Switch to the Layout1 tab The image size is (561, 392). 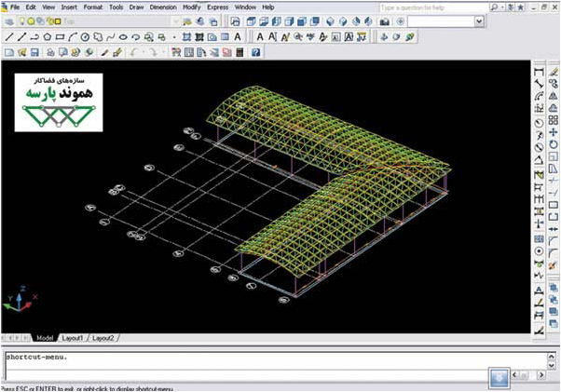coord(73,337)
